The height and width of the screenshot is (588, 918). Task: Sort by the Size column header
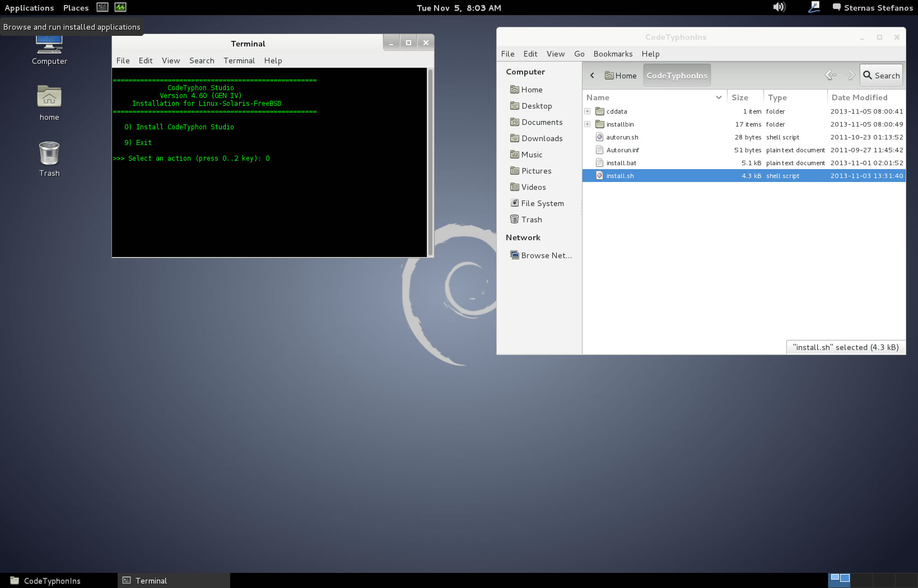pyautogui.click(x=745, y=97)
